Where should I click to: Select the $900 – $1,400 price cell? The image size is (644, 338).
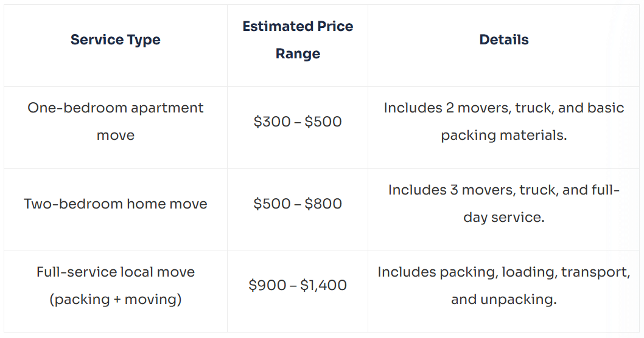click(298, 285)
